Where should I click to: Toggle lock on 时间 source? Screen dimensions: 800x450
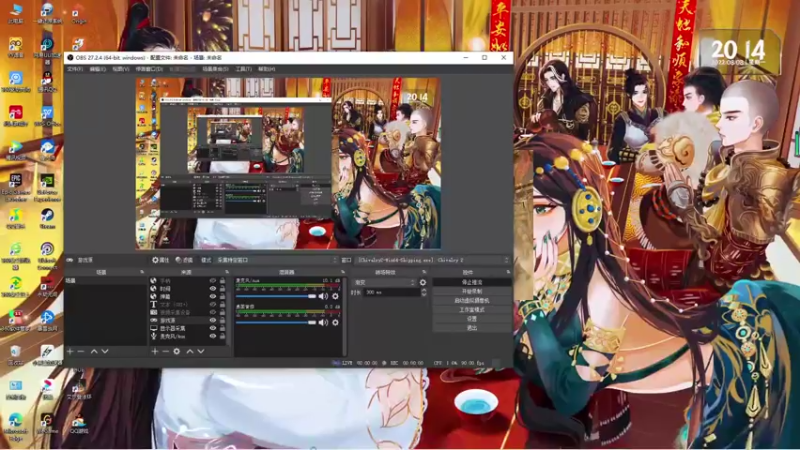222,289
